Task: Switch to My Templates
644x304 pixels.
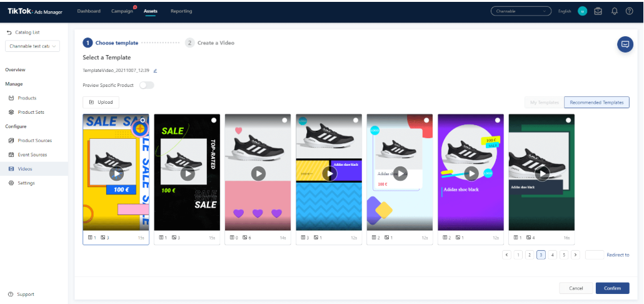Action: tap(545, 103)
